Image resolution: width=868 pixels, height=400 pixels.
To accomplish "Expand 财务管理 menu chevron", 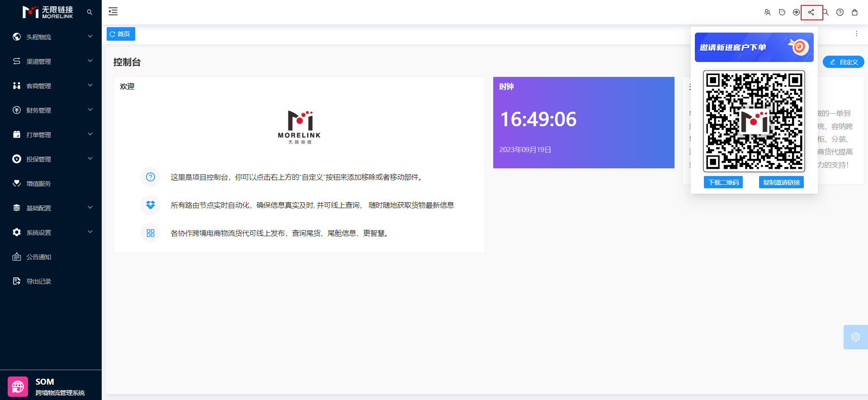I will click(x=90, y=110).
